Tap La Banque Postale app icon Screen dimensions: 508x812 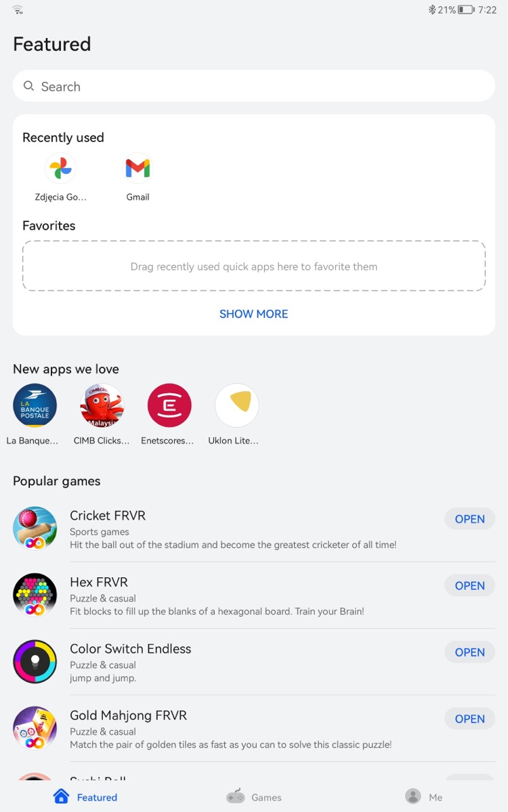point(35,405)
